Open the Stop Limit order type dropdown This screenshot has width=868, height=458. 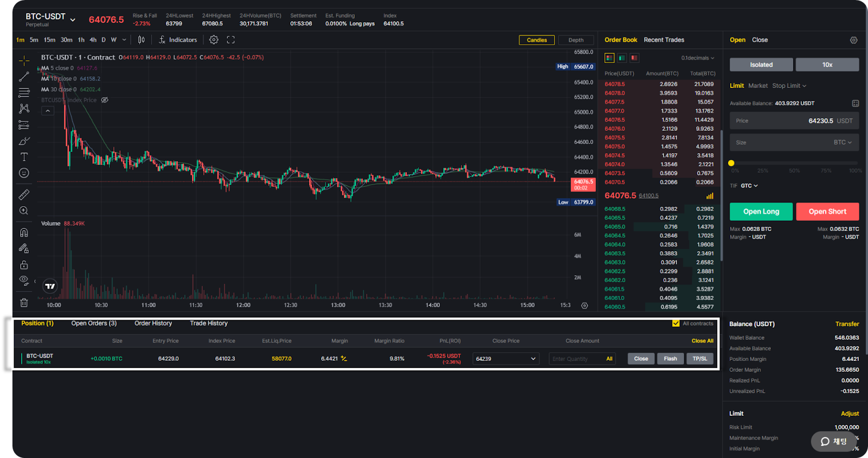click(789, 86)
